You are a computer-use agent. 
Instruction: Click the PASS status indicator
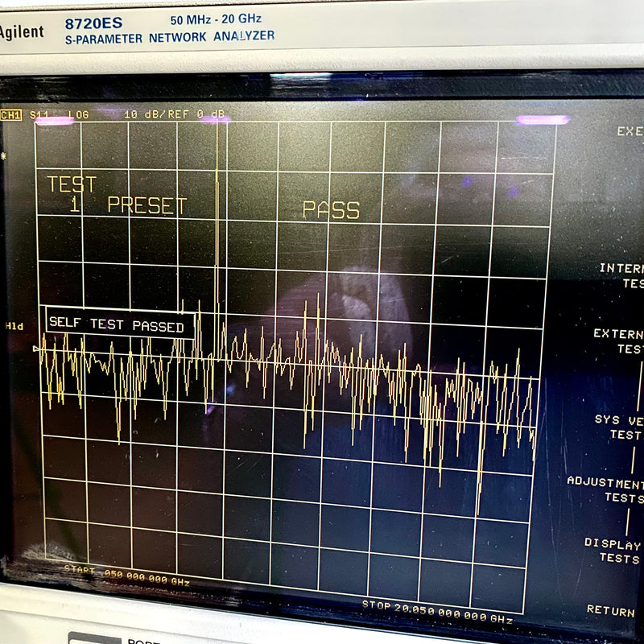point(332,209)
